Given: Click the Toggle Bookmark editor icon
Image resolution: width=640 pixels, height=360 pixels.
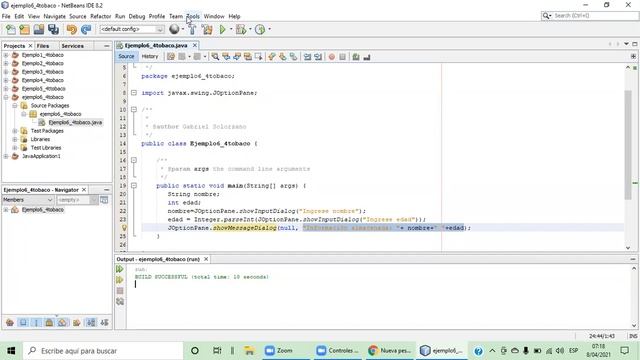Looking at the screenshot, I should tap(293, 57).
